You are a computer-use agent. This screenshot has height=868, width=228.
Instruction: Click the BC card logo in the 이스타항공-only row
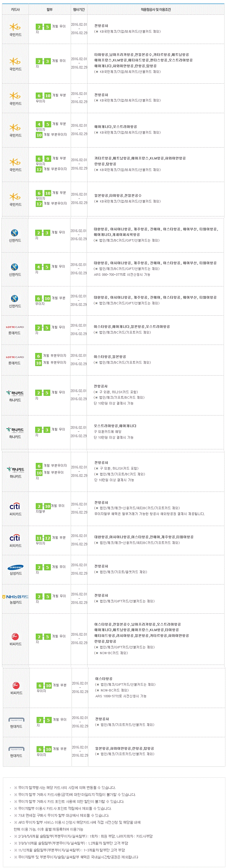(x=16, y=685)
